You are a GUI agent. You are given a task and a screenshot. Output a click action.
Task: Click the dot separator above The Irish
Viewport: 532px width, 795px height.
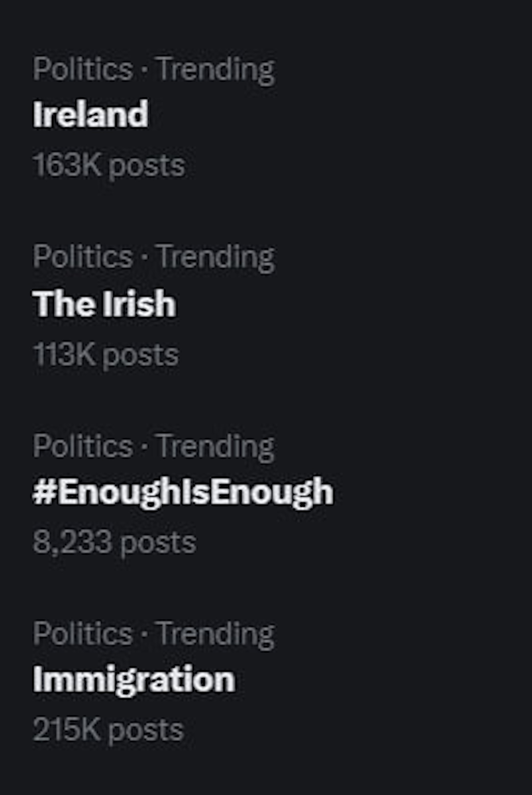point(145,258)
